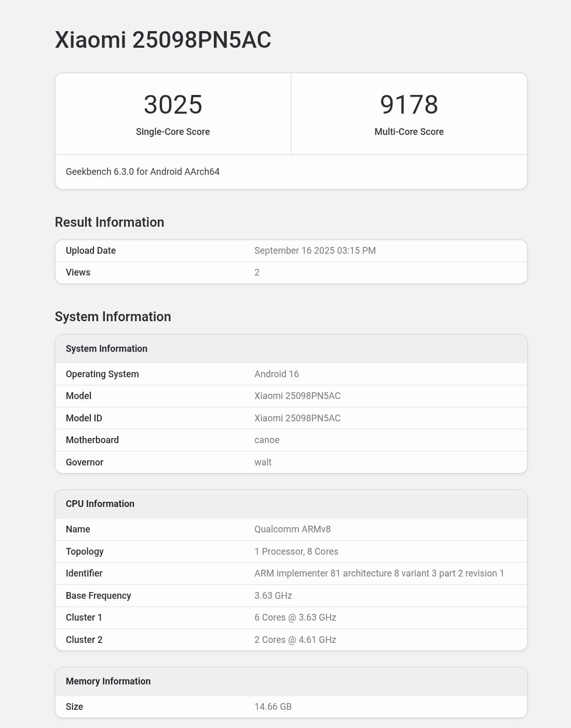Click the Geekbench 6.3.0 for Android text

[x=143, y=172]
